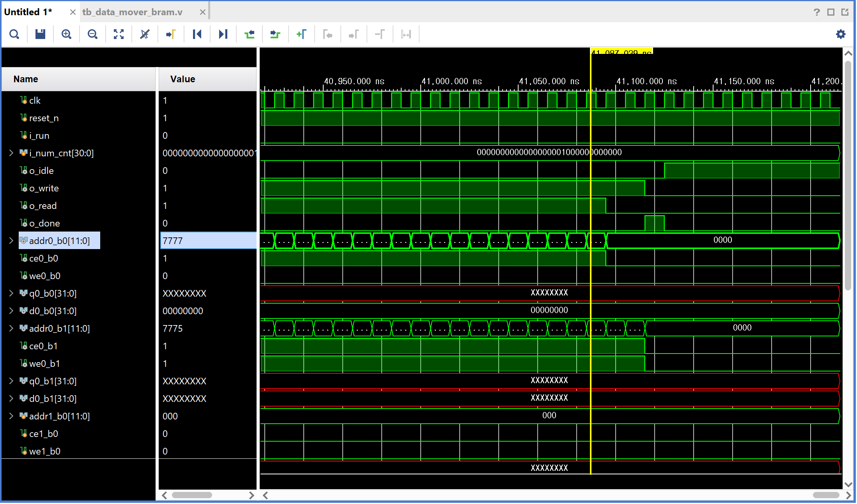Image resolution: width=857 pixels, height=504 pixels.
Task: Expand the addr0_b0[11:0] bus
Action: (x=11, y=241)
